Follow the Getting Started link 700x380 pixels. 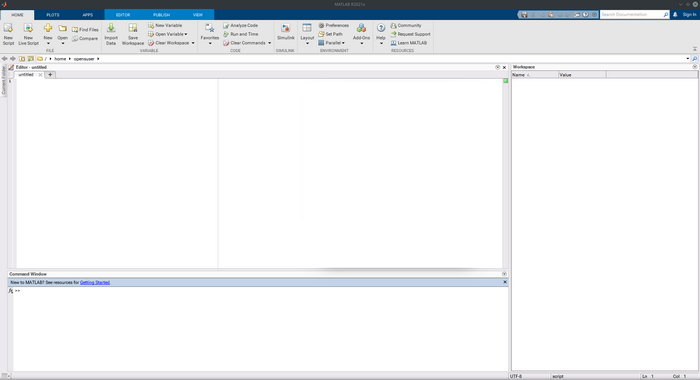(x=95, y=282)
